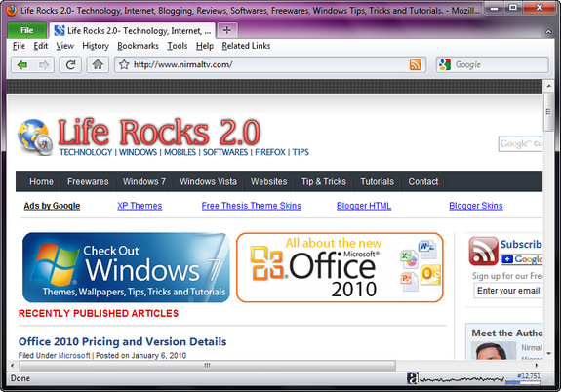Click the Subscribe heading link
Screen dimensions: 561x392
(x=521, y=244)
